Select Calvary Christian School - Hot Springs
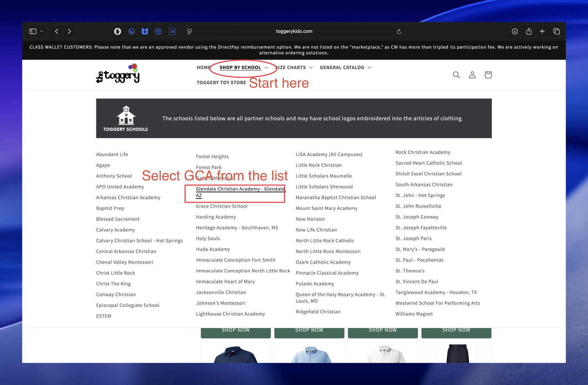Image resolution: width=588 pixels, height=385 pixels. point(140,240)
